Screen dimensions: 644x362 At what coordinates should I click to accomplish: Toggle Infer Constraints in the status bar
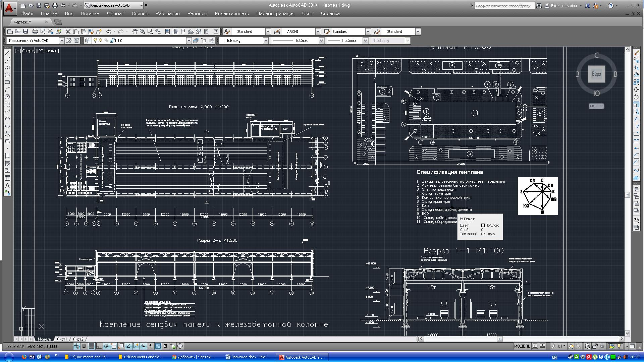coord(77,346)
